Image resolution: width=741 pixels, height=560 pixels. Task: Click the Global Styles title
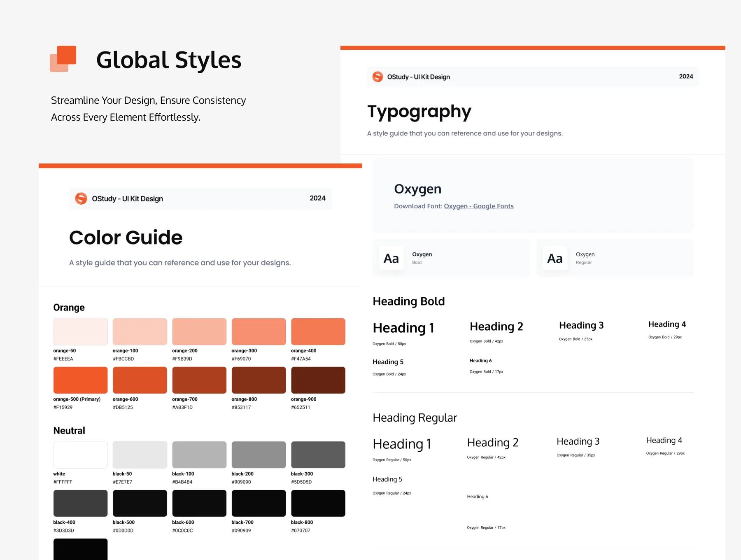click(169, 60)
